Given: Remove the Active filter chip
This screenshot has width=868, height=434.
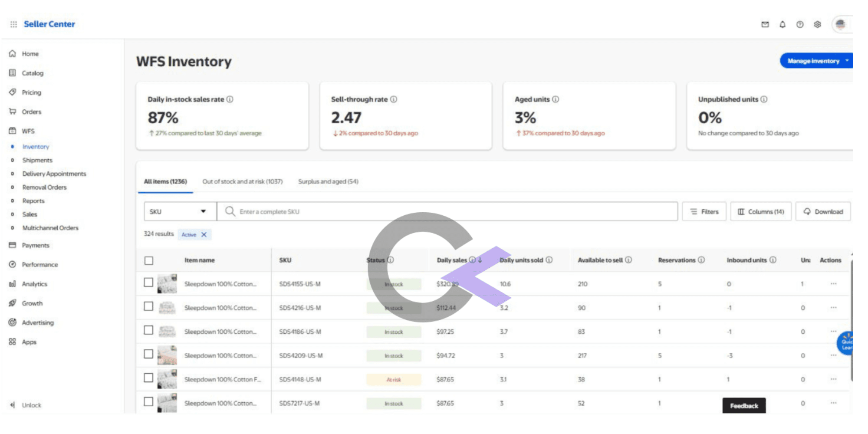Looking at the screenshot, I should (x=204, y=234).
